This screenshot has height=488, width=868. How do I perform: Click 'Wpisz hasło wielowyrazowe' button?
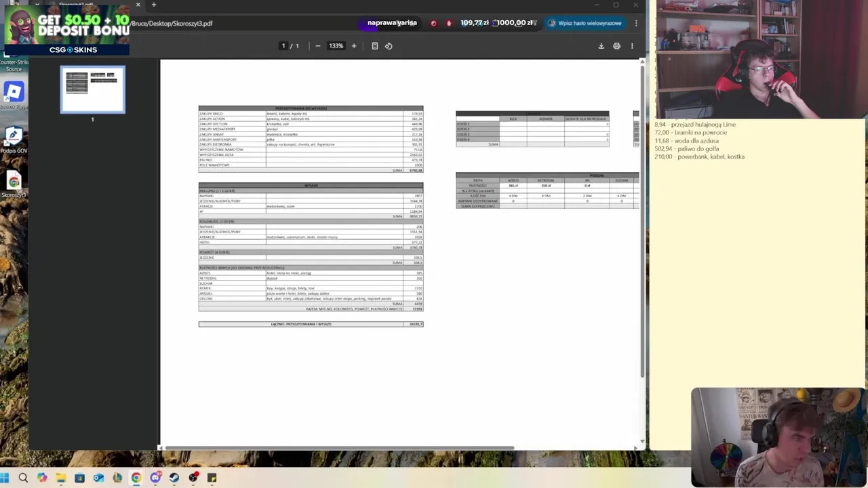[x=585, y=23]
